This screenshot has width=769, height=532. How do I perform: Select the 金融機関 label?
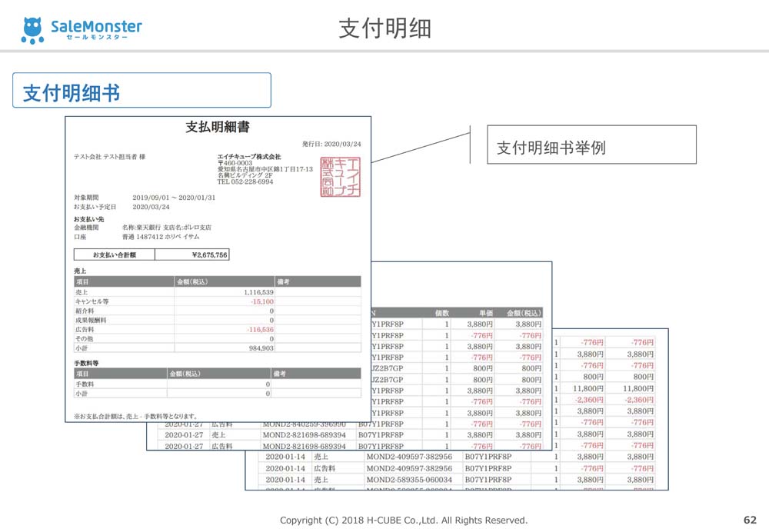pos(86,228)
